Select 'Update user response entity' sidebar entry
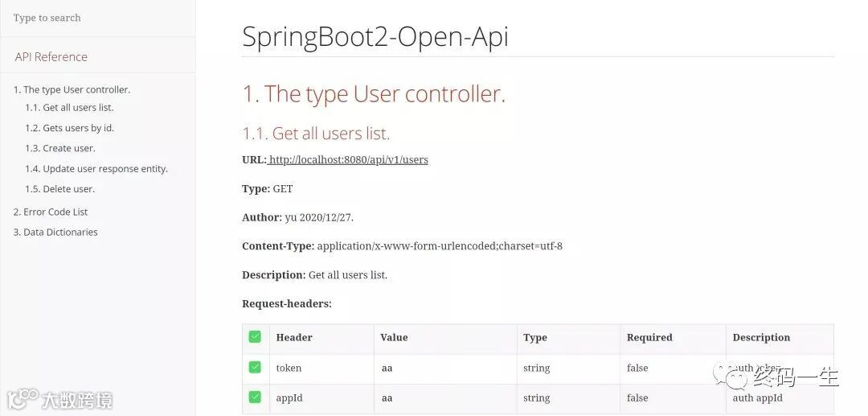 coord(96,169)
